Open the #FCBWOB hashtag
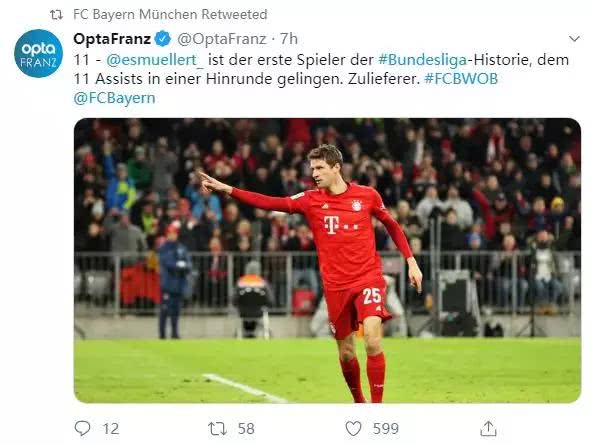Image resolution: width=594 pixels, height=445 pixels. [461, 79]
